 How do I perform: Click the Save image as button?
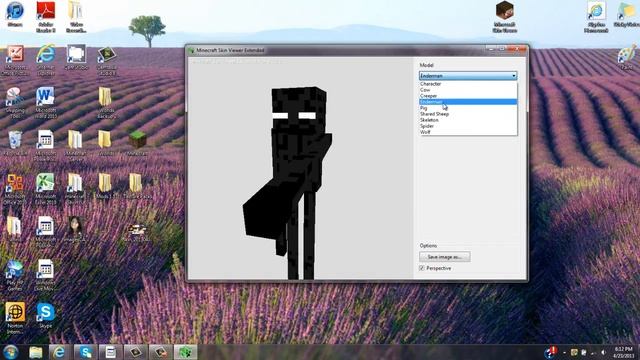(444, 257)
